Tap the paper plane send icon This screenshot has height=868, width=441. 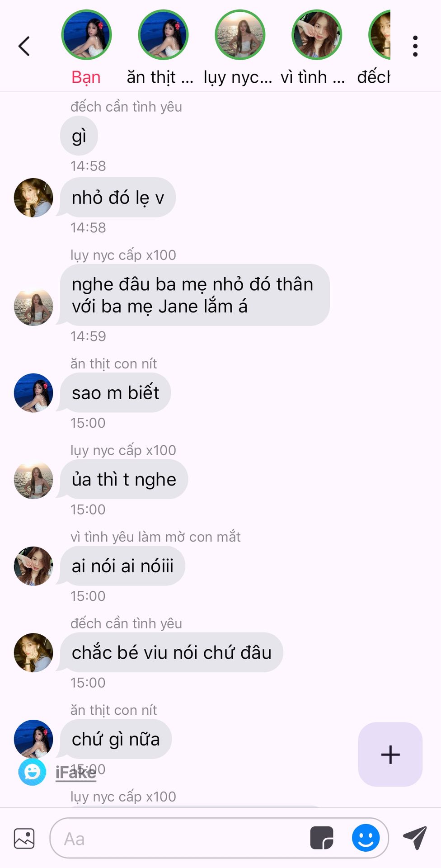click(x=415, y=838)
